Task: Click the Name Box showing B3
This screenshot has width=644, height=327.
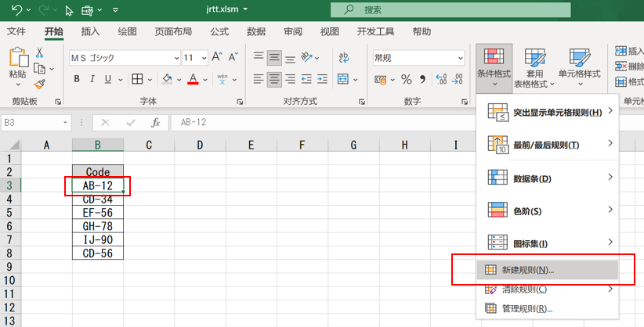Action: tap(36, 123)
